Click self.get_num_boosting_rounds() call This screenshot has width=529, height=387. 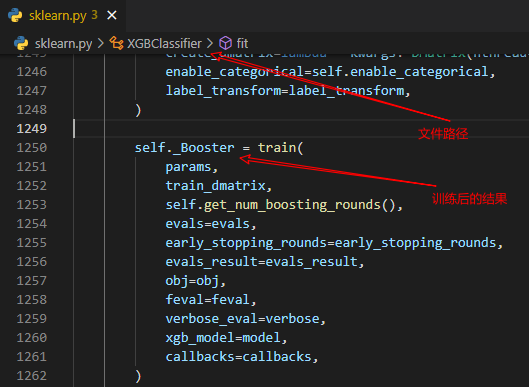[284, 205]
